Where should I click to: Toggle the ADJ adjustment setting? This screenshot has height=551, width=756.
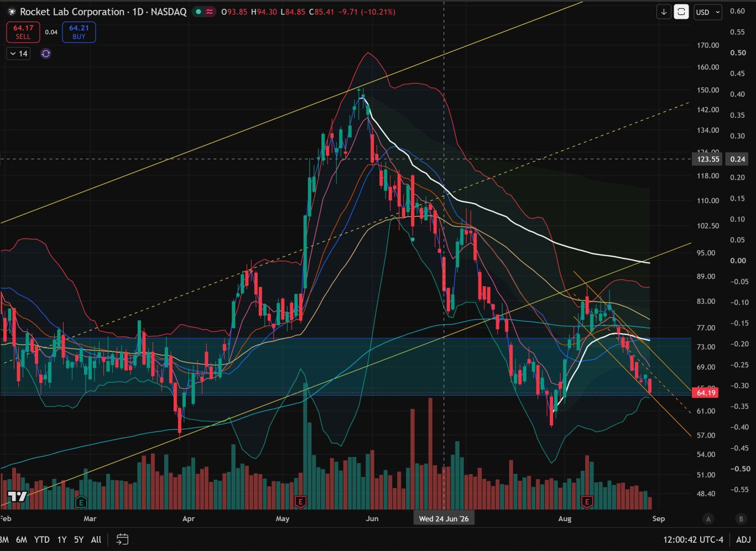(743, 539)
